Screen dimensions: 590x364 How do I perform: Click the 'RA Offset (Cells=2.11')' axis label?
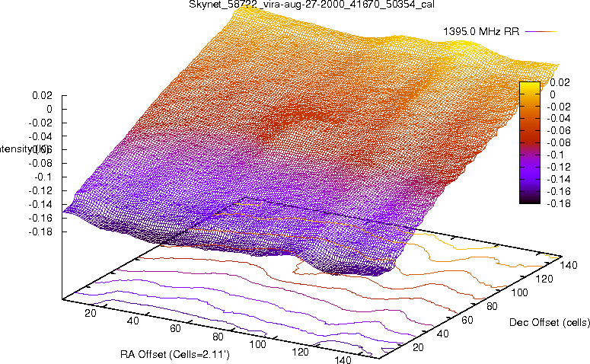[x=175, y=355]
